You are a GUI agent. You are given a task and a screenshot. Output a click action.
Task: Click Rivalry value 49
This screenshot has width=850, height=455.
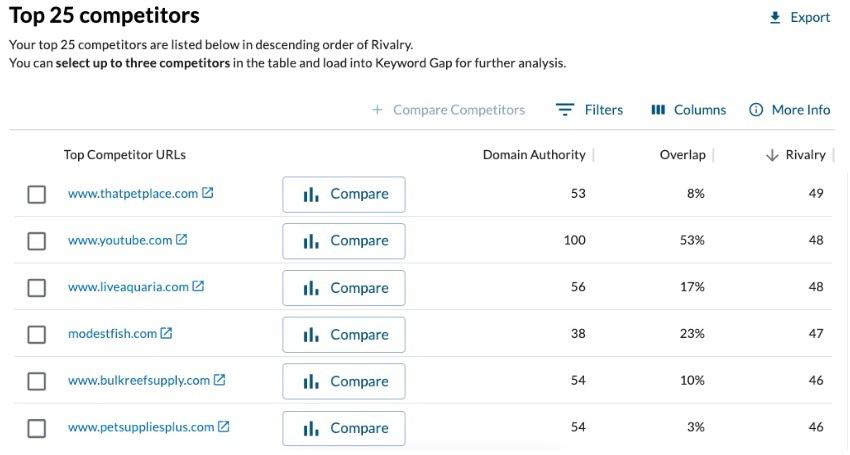816,194
